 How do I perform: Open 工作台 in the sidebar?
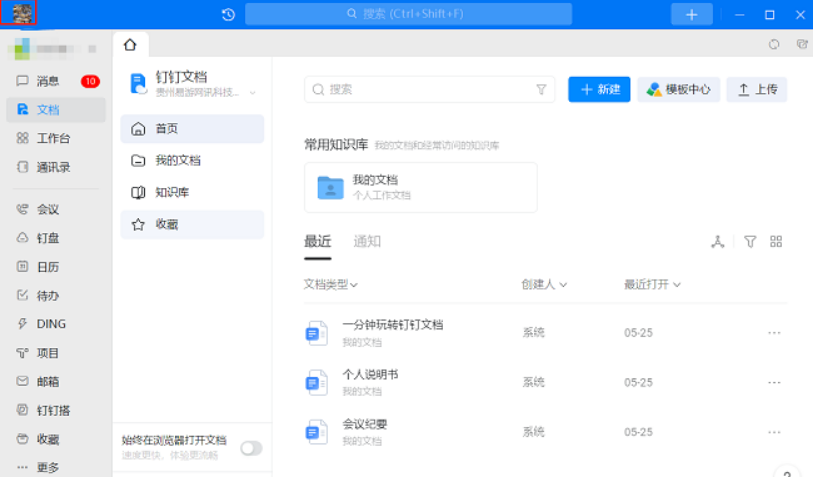pos(56,138)
